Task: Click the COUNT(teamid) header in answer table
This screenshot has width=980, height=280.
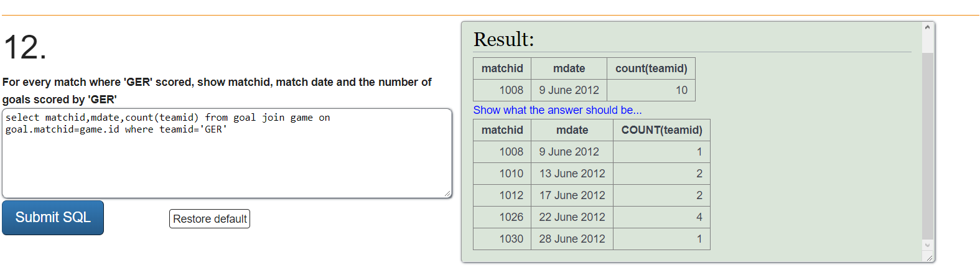Action: coord(661,130)
